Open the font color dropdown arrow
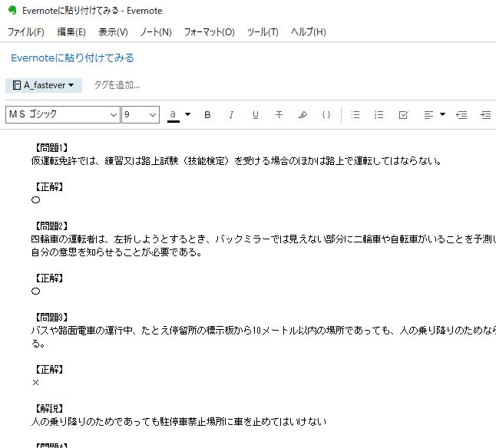 click(187, 114)
